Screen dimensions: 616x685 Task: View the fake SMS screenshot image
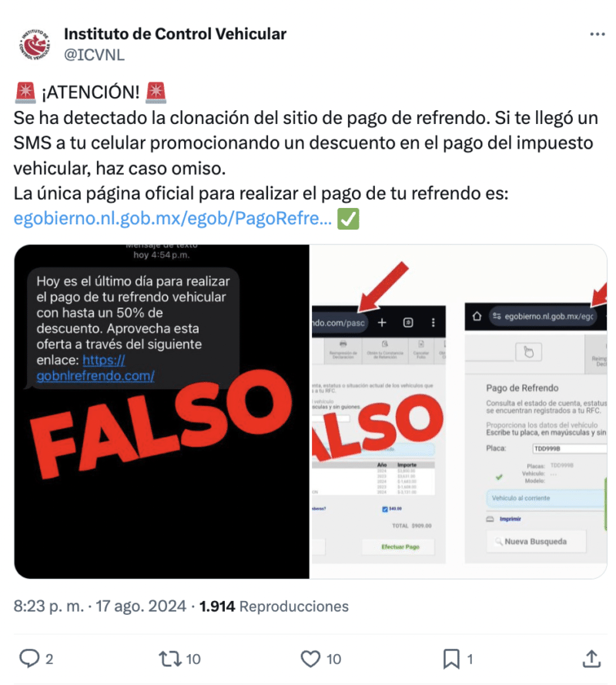(x=162, y=411)
